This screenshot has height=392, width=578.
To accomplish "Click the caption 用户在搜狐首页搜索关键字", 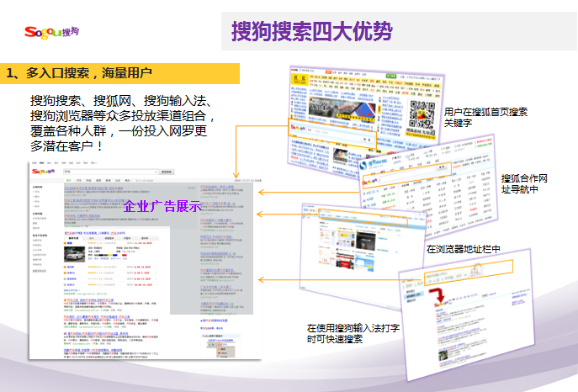I will click(x=485, y=117).
